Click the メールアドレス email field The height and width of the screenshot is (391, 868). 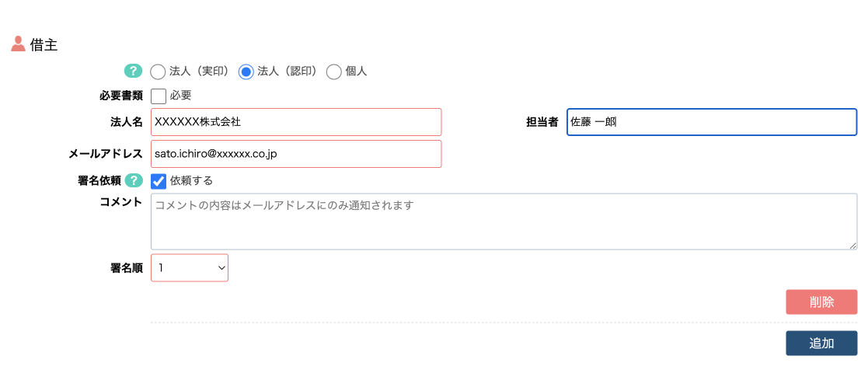coord(296,154)
